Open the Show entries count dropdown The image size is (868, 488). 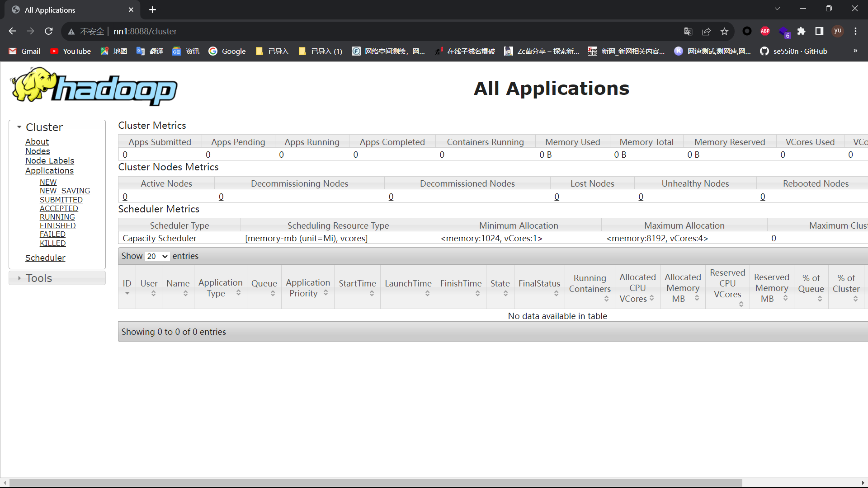click(x=157, y=256)
